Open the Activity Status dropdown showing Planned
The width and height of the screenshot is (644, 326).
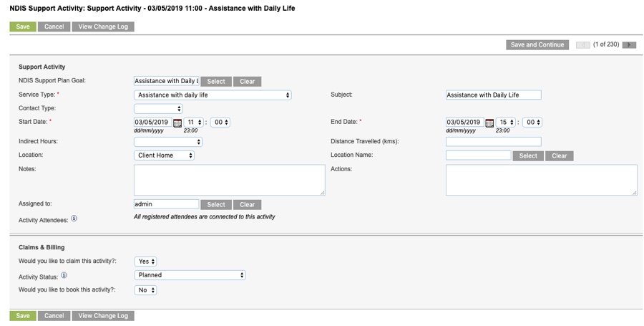click(x=190, y=275)
